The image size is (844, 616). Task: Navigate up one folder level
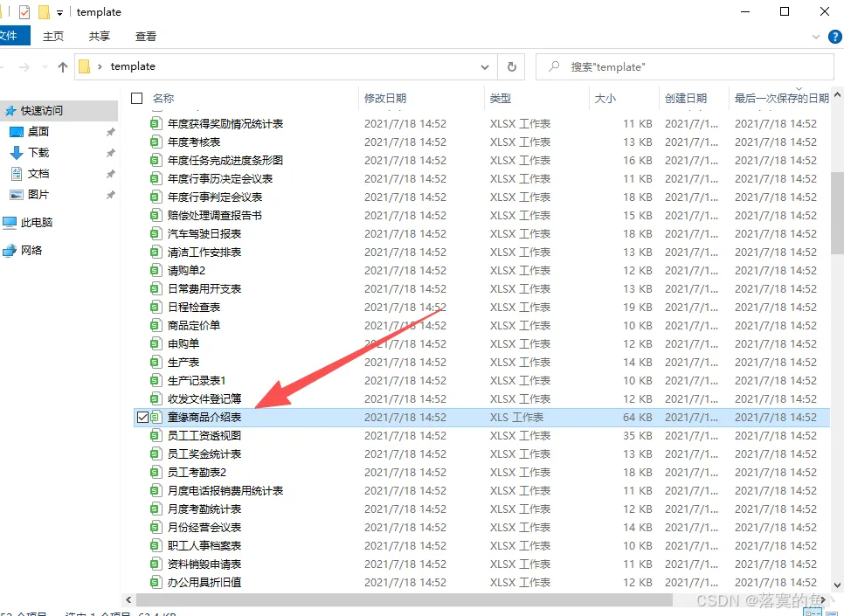(61, 66)
